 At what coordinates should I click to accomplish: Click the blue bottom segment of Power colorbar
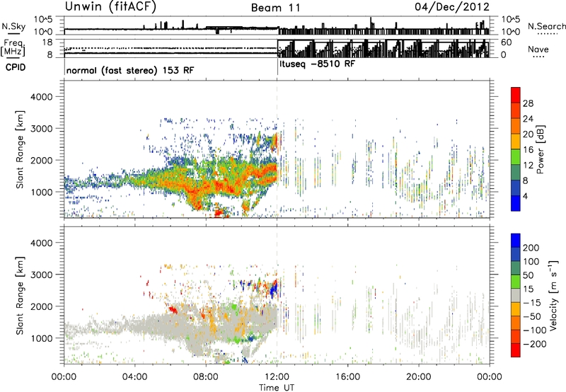pos(516,203)
